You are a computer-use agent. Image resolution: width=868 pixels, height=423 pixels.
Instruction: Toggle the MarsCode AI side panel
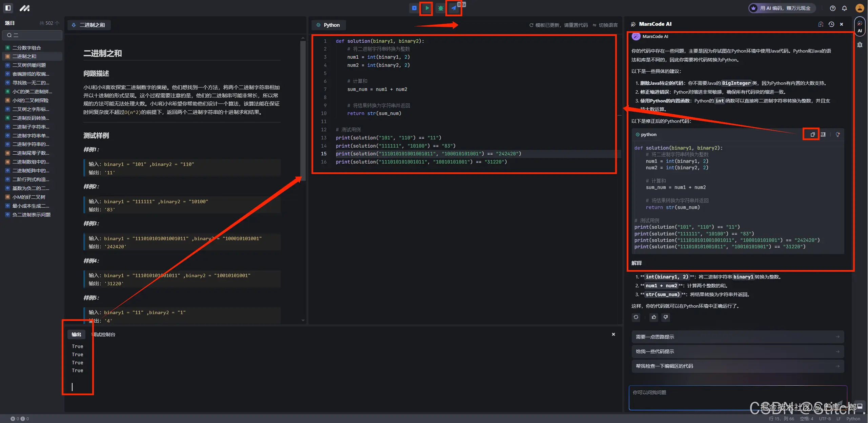click(x=860, y=26)
